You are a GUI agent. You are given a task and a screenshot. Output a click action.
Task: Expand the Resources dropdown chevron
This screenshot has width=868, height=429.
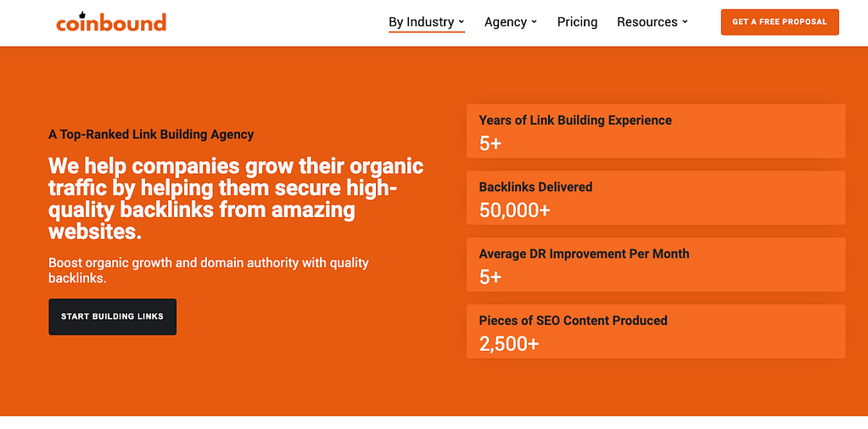(686, 22)
